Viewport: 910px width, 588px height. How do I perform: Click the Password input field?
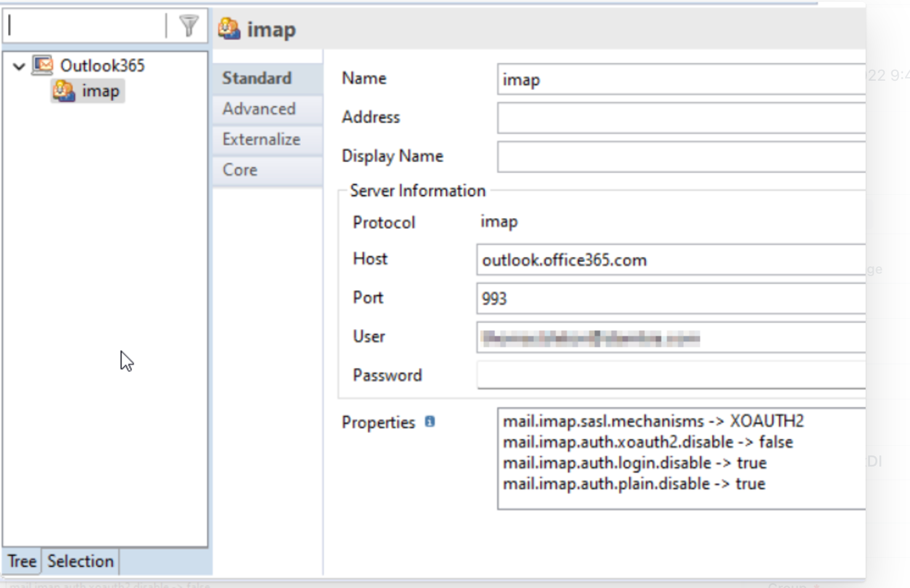[x=671, y=375]
